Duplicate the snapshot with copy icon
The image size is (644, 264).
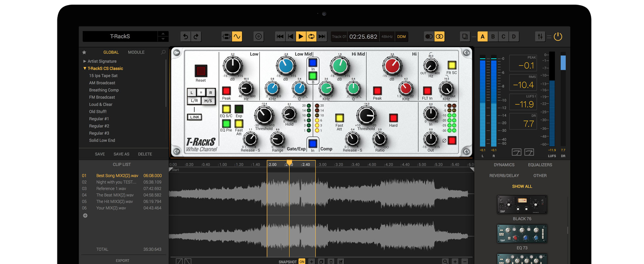pyautogui.click(x=321, y=261)
